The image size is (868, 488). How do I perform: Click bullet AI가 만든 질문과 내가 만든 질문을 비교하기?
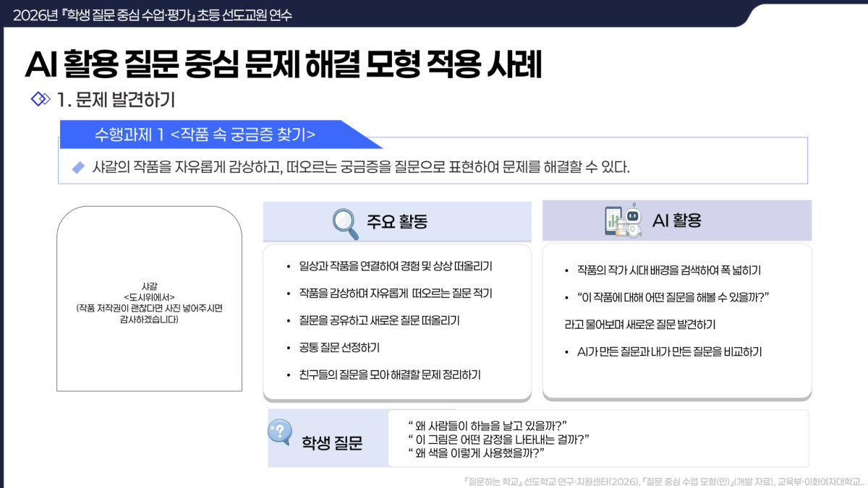(x=663, y=352)
